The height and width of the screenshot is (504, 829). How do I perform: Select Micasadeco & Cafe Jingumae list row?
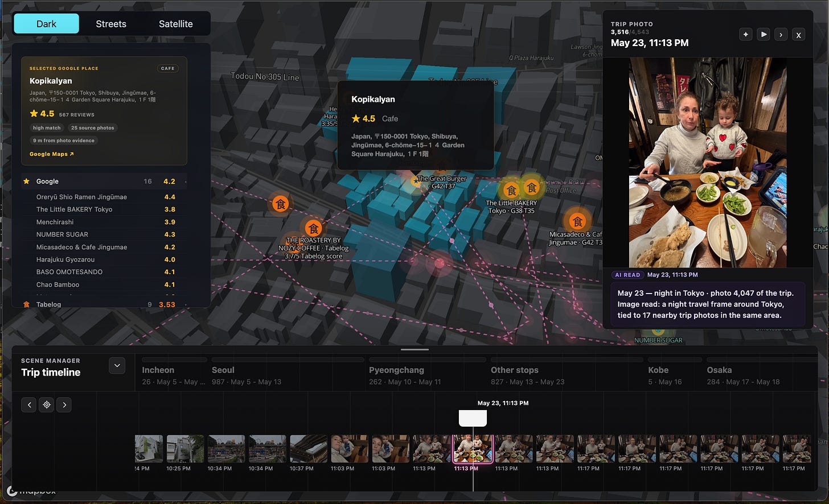[x=104, y=247]
